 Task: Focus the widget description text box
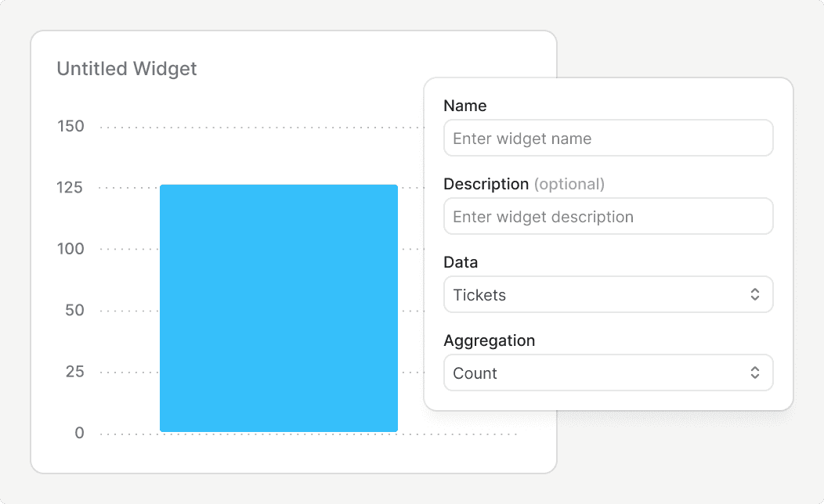608,217
